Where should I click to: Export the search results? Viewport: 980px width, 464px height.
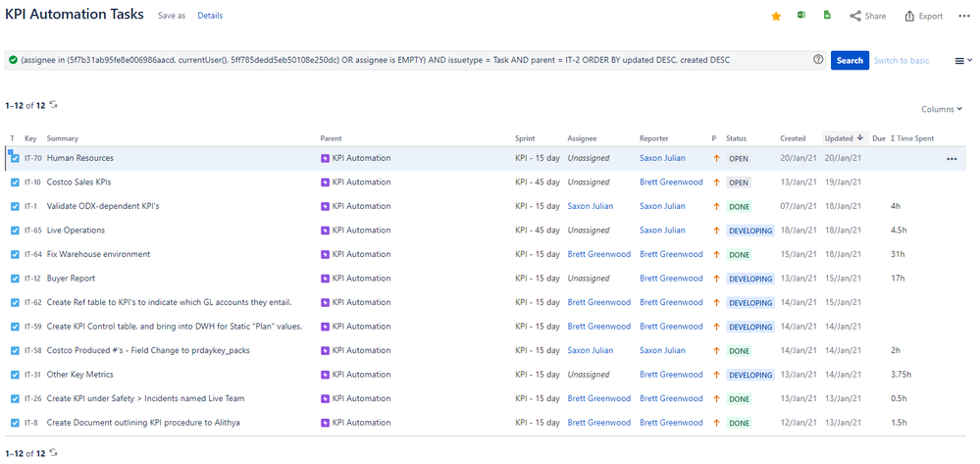point(924,17)
